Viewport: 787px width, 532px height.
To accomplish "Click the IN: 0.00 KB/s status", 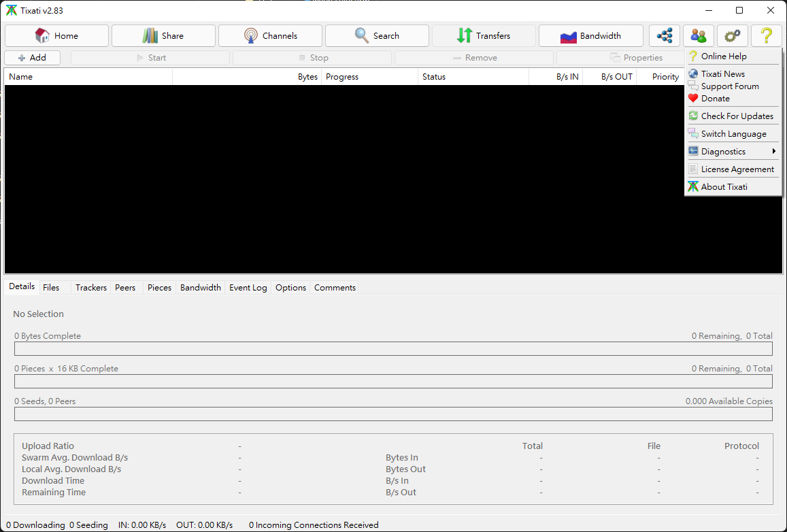I will [142, 525].
